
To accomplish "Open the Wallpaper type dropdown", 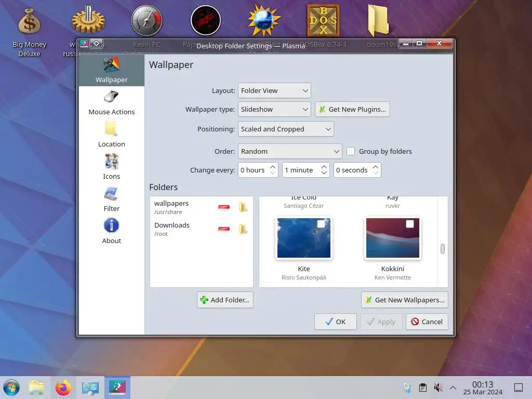I will click(274, 109).
